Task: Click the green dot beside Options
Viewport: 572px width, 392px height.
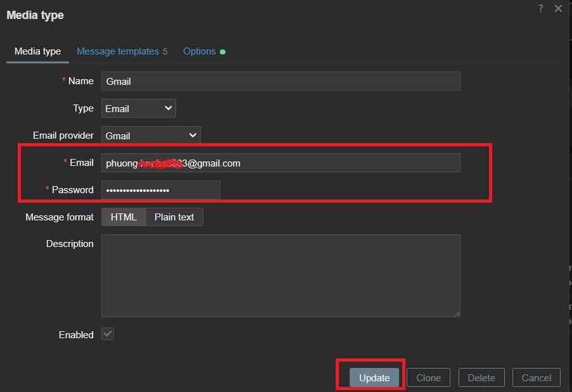Action: (x=222, y=52)
